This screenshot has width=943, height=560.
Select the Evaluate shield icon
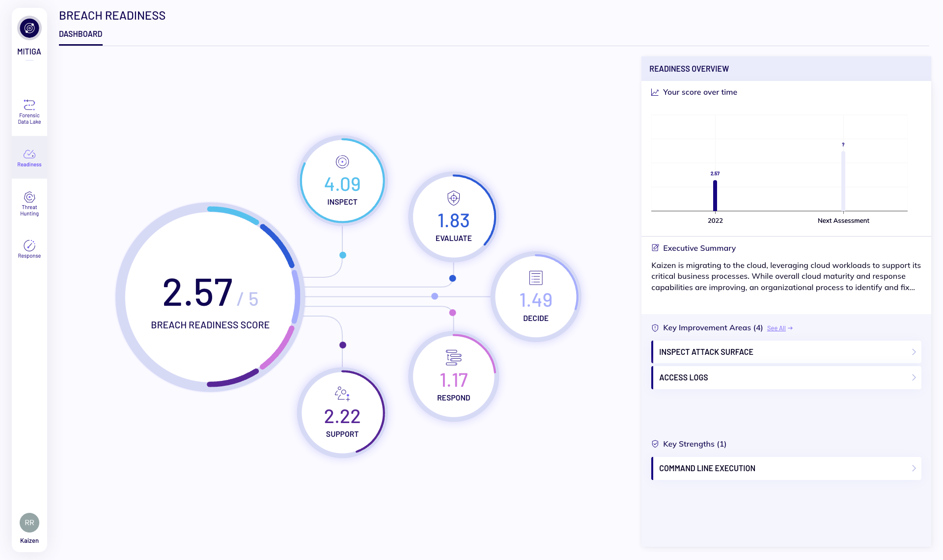click(x=453, y=199)
